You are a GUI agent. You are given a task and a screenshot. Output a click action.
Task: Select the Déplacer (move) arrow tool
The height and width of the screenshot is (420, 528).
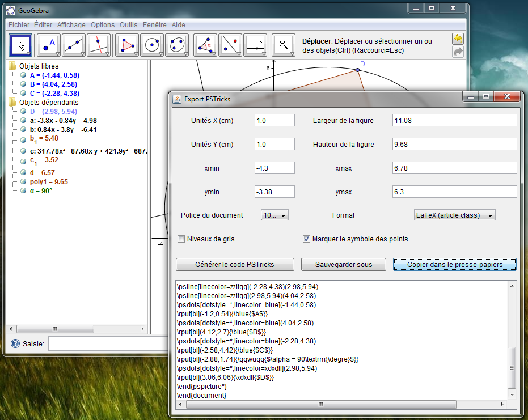click(20, 45)
